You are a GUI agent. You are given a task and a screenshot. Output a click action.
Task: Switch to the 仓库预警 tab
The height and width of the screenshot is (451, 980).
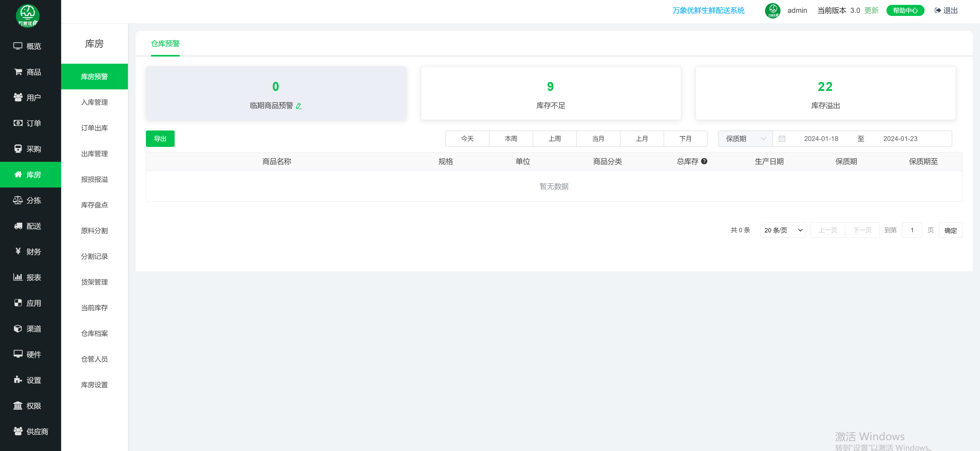(165, 44)
